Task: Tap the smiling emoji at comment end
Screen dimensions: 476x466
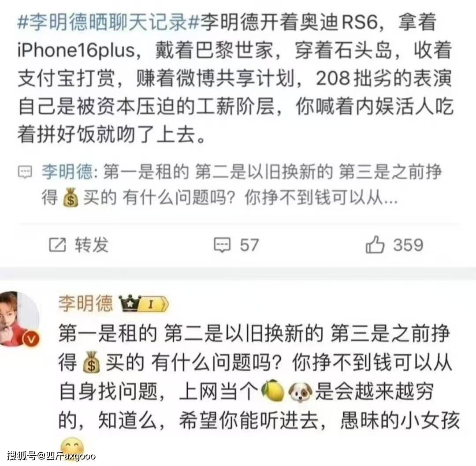Action: coord(72,449)
